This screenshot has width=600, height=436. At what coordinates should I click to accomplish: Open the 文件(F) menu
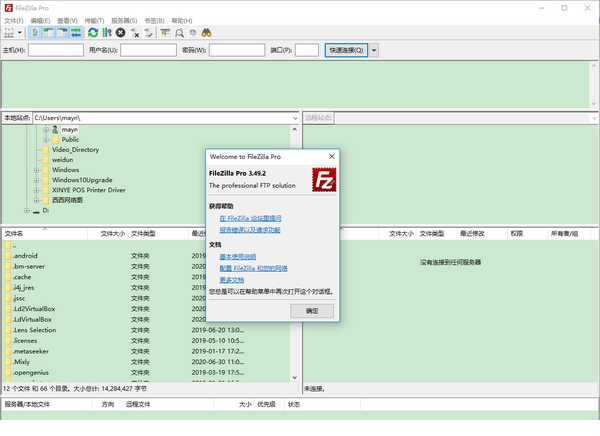pyautogui.click(x=14, y=21)
